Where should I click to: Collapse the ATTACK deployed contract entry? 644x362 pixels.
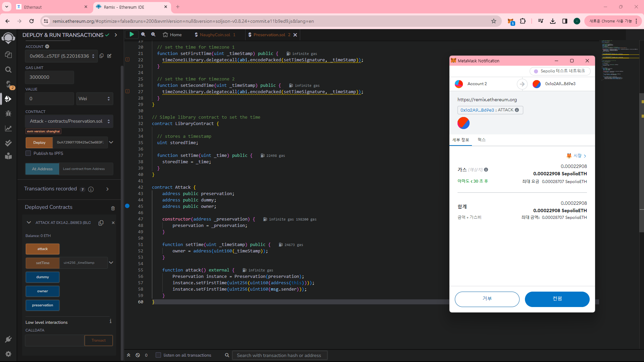coord(29,223)
